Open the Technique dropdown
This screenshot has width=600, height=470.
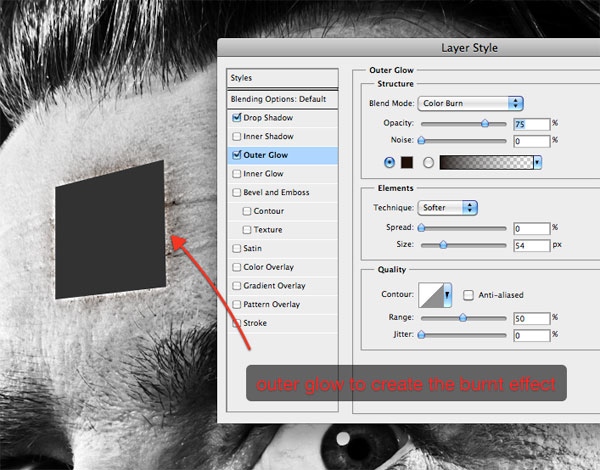tap(447, 208)
